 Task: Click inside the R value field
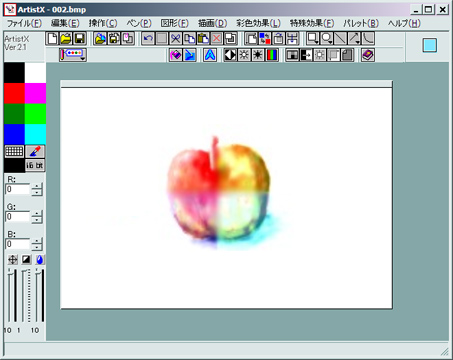(18, 190)
